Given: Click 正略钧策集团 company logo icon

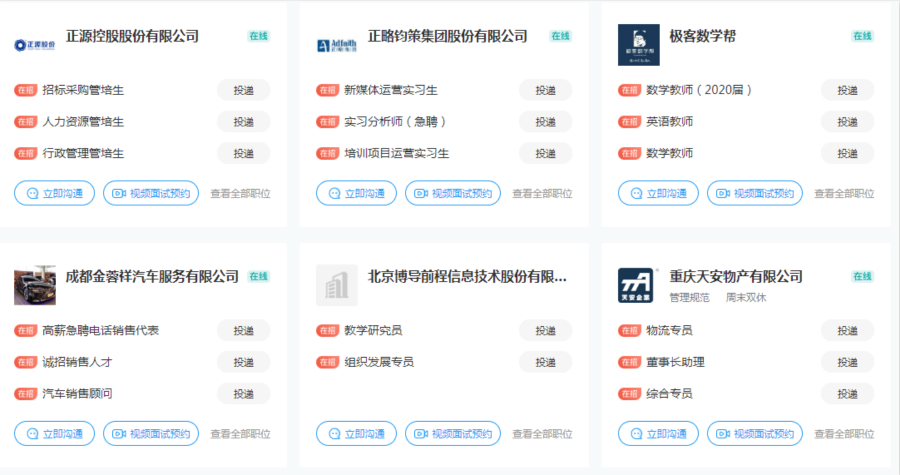Looking at the screenshot, I should 337,45.
